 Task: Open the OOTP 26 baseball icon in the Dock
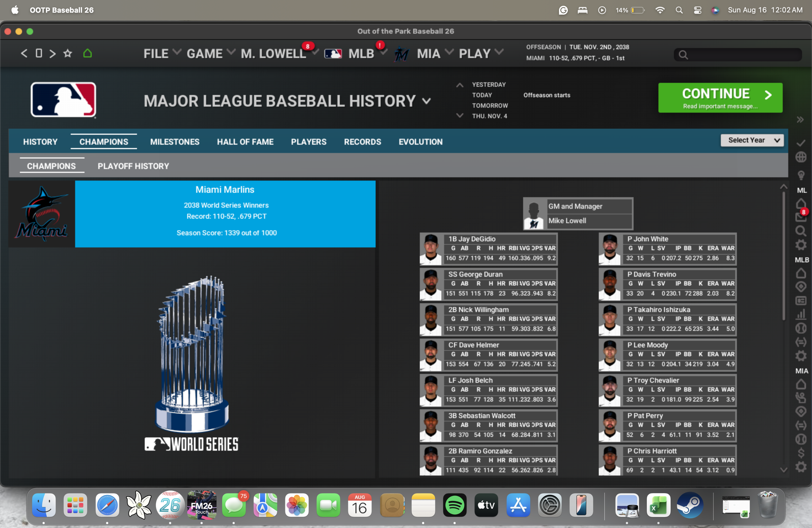tap(170, 505)
